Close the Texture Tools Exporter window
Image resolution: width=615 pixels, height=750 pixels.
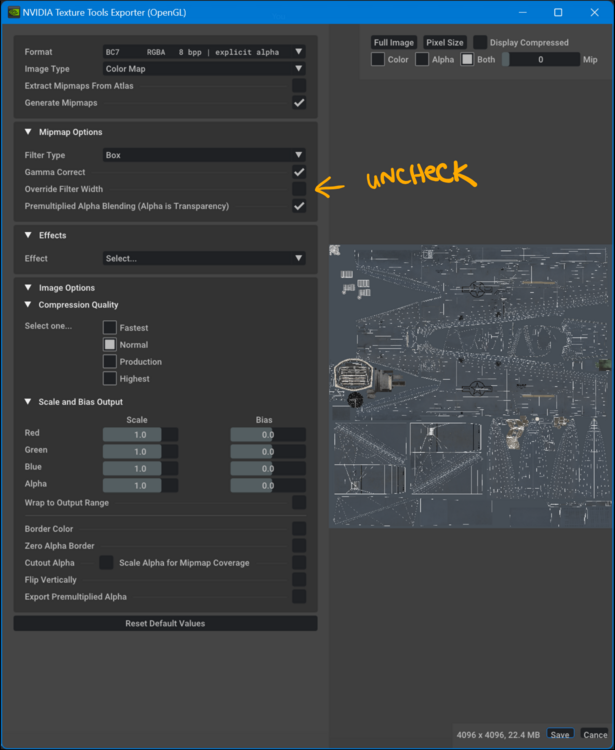594,12
